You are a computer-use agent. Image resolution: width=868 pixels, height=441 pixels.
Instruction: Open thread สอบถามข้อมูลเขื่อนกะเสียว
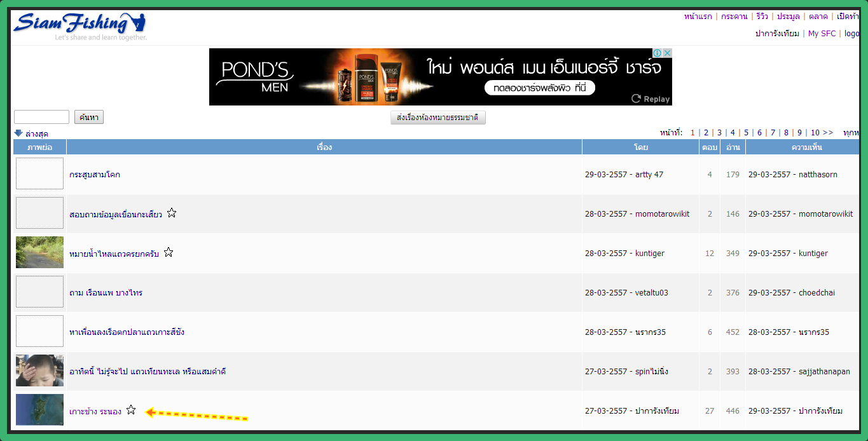coord(116,214)
